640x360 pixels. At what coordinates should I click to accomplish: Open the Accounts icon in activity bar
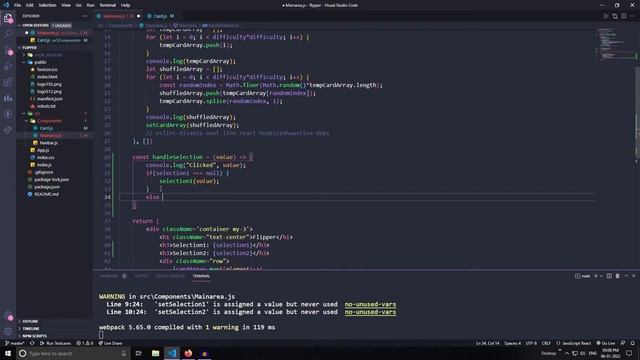tap(8, 316)
